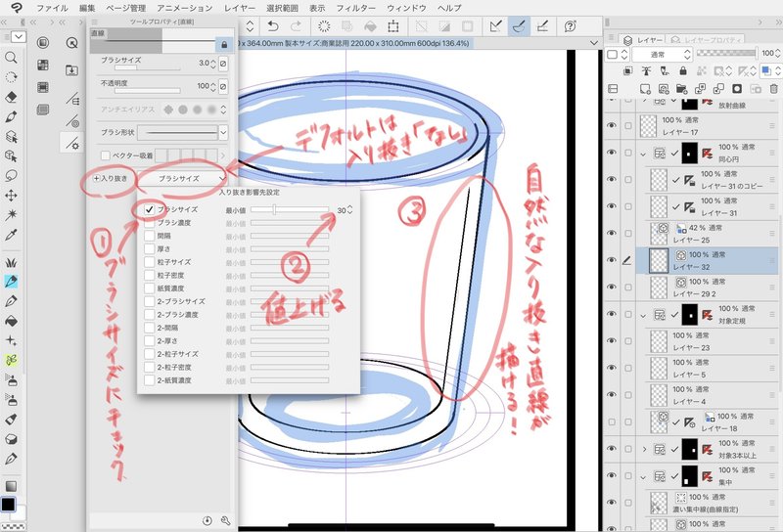Click the New vector layer icon
Screen dimensions: 783x532
pyautogui.click(x=664, y=89)
